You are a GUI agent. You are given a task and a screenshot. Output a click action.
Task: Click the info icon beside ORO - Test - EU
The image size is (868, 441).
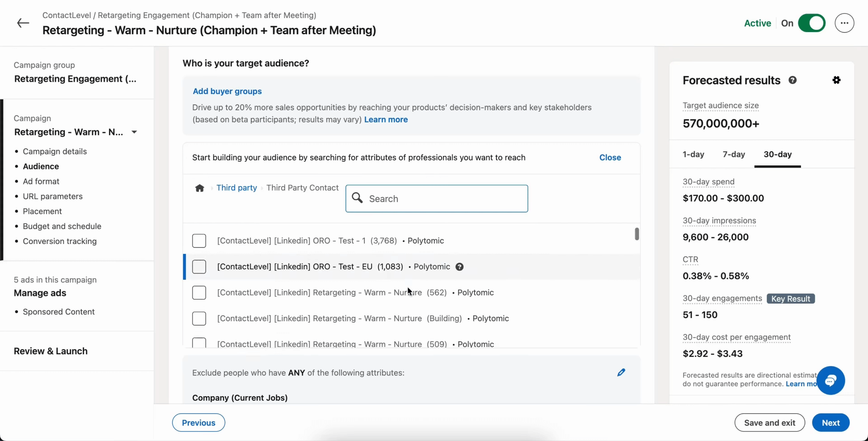coord(459,267)
